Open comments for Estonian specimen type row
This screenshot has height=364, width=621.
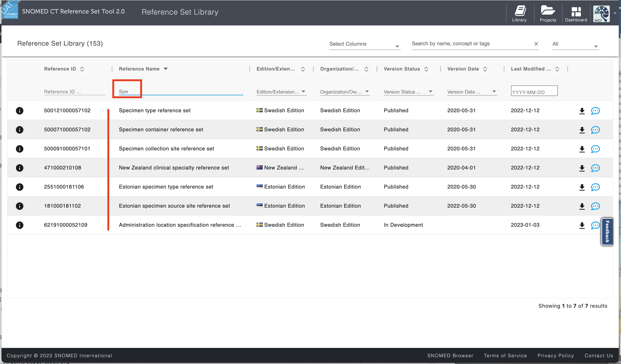pyautogui.click(x=595, y=187)
